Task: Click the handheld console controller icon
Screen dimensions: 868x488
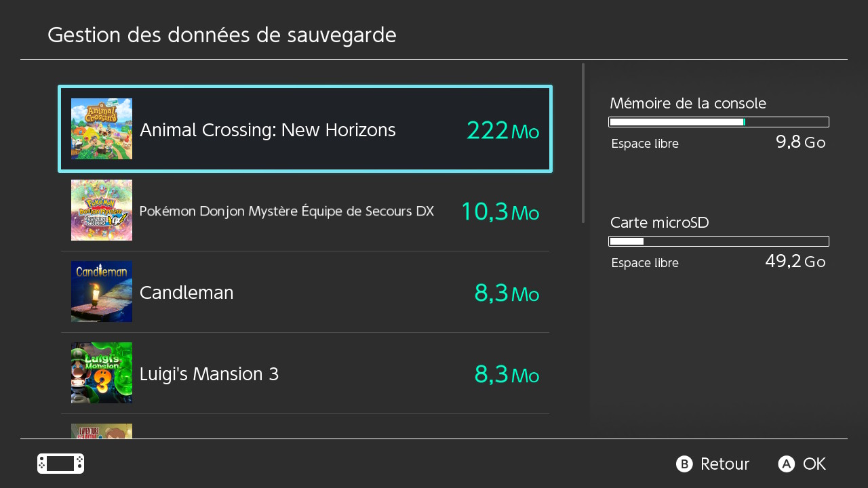Action: (x=60, y=464)
